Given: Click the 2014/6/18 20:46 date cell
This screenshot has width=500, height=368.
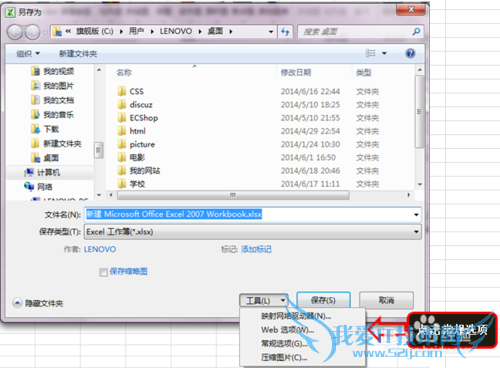Looking at the screenshot, I should (310, 171).
